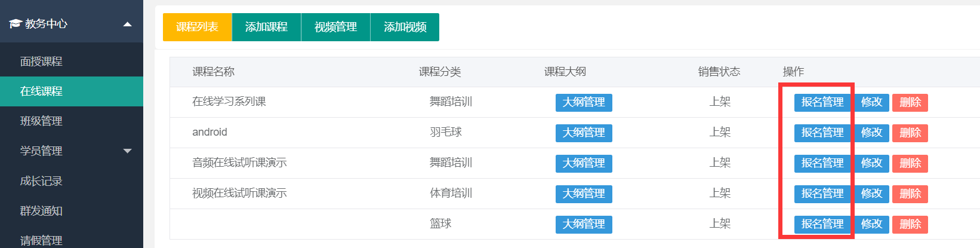Screen dimensions: 980x248
Task: Switch to the 添加课程 tab
Action: pos(266,27)
